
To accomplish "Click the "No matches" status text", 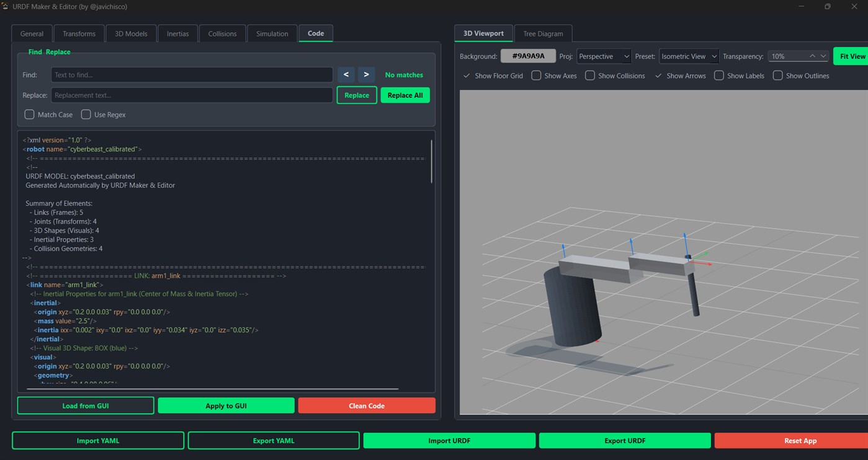I will pos(404,75).
